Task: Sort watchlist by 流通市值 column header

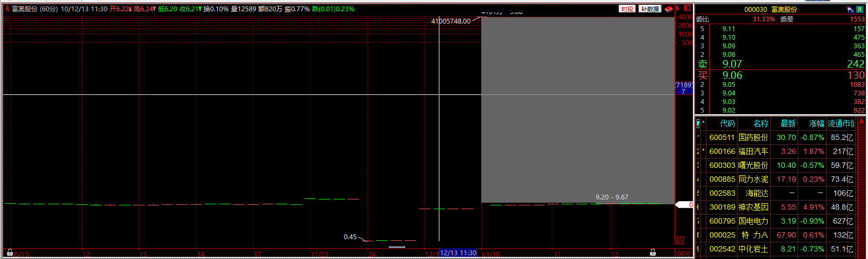Action: coord(841,123)
